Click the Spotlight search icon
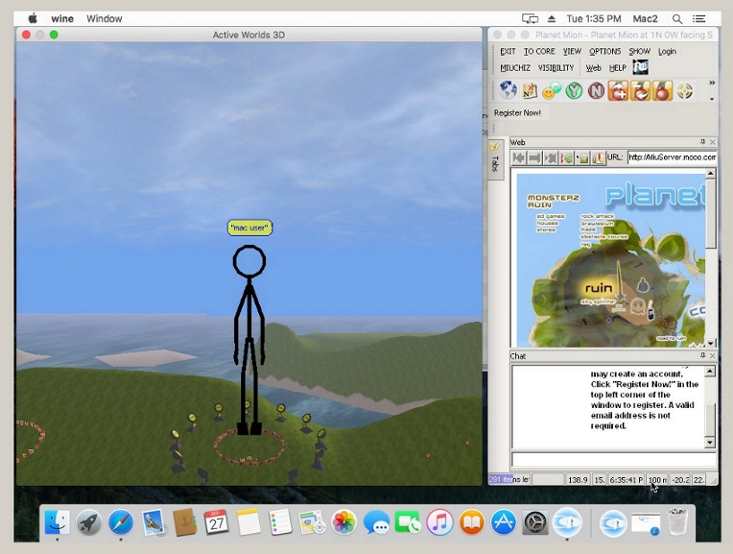Image resolution: width=733 pixels, height=554 pixels. (677, 19)
